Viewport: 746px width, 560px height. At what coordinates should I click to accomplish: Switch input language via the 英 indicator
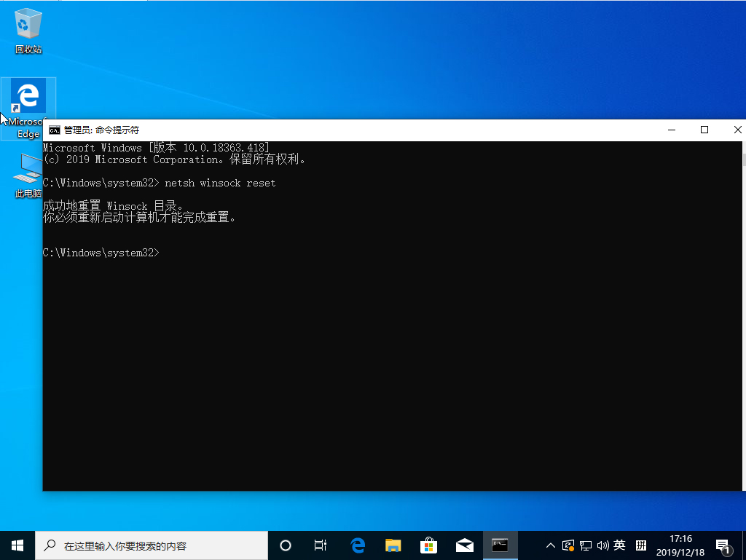(x=619, y=545)
